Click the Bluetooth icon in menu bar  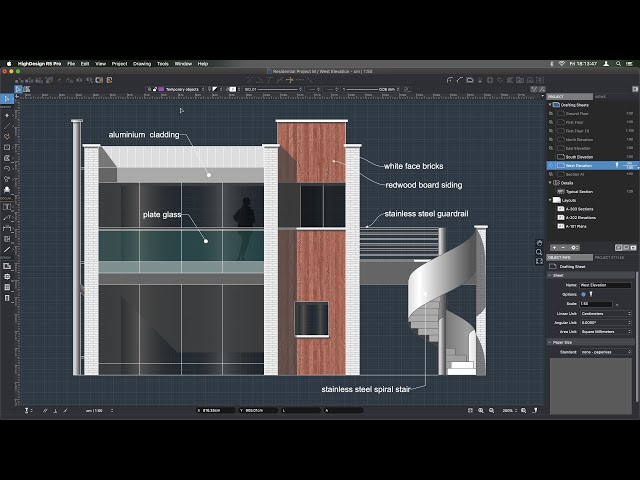pyautogui.click(x=551, y=64)
